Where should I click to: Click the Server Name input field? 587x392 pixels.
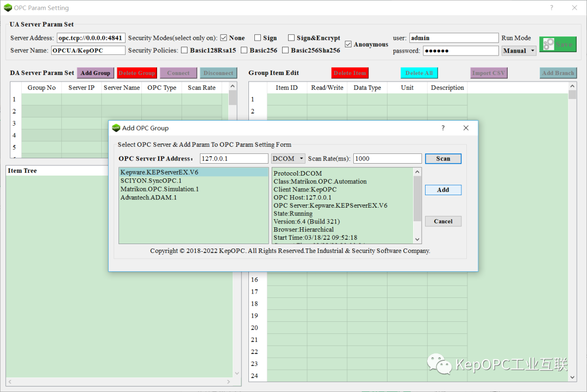[x=88, y=50]
